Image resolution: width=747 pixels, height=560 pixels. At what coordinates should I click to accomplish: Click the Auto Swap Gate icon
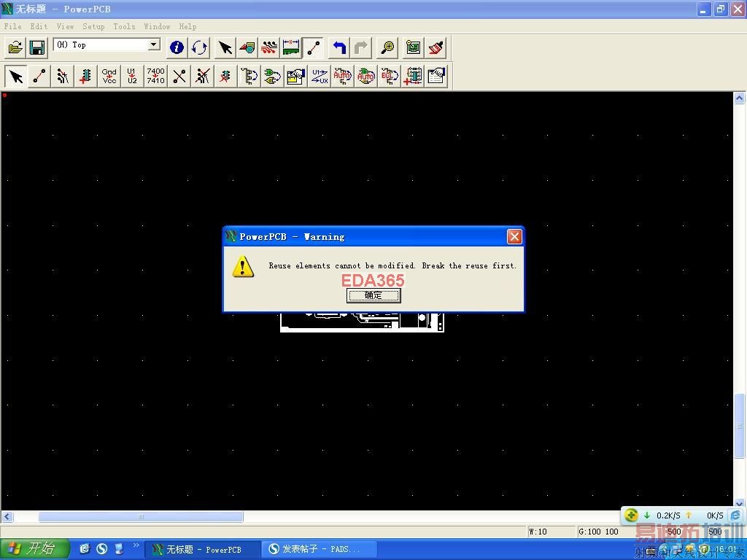click(366, 76)
